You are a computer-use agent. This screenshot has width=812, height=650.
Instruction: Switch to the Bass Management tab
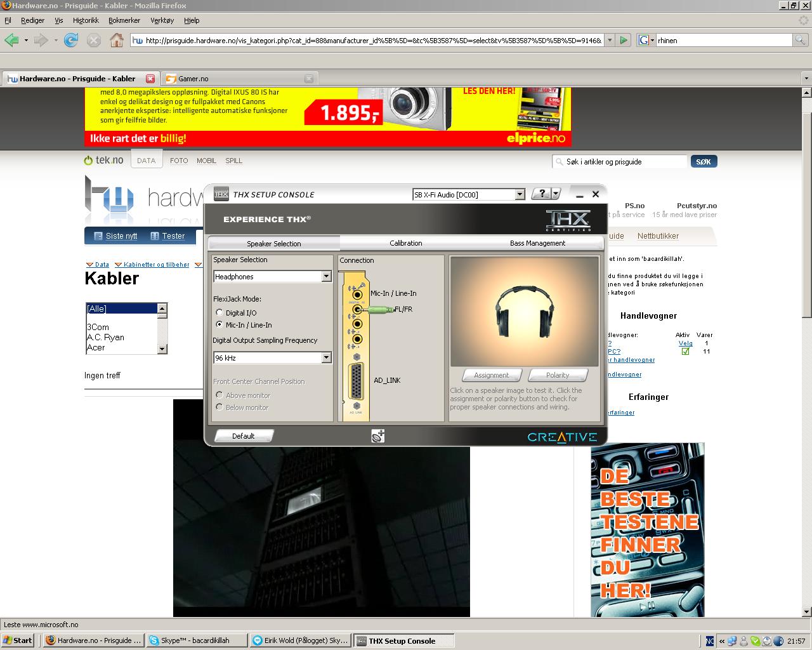pyautogui.click(x=537, y=243)
